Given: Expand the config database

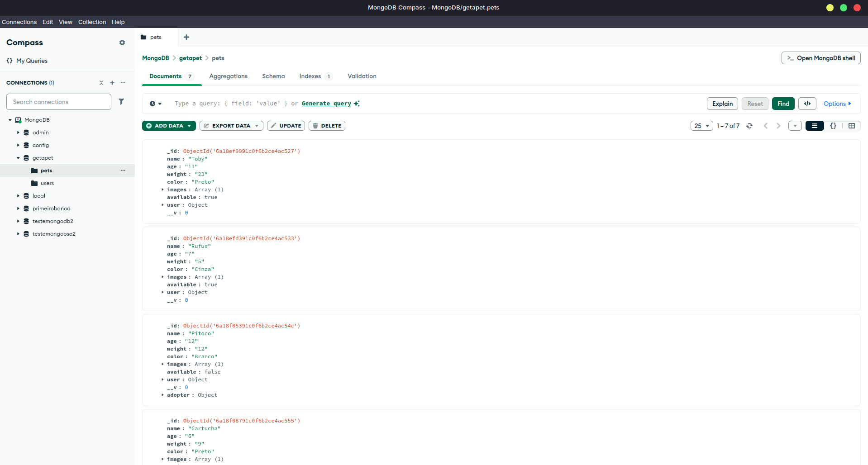Looking at the screenshot, I should coord(18,145).
